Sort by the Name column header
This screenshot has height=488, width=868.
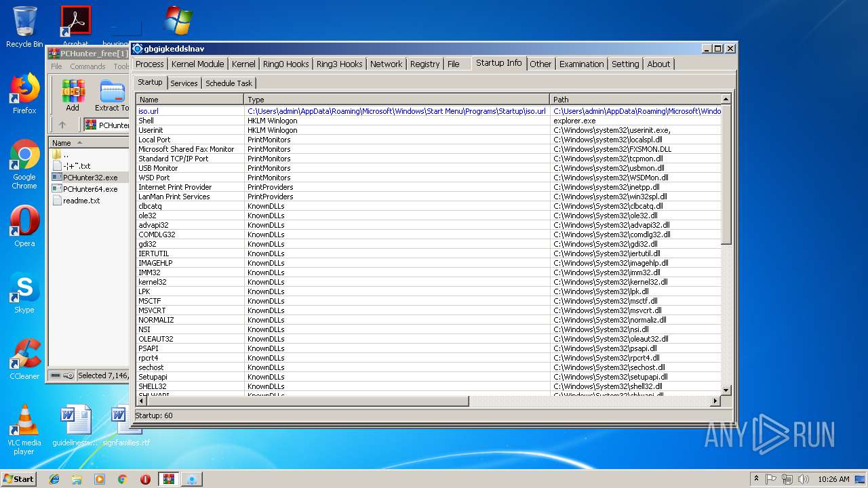[x=190, y=99]
